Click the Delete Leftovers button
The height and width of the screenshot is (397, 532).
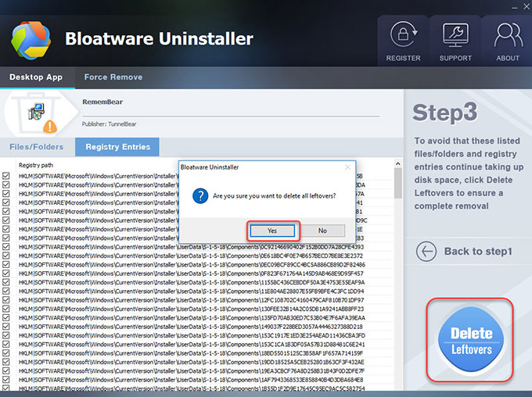pyautogui.click(x=471, y=340)
